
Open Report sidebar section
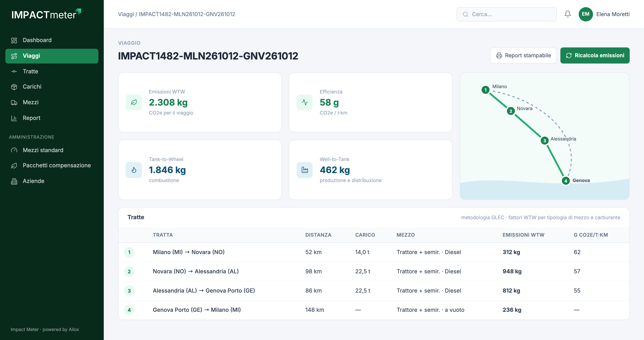52,118
